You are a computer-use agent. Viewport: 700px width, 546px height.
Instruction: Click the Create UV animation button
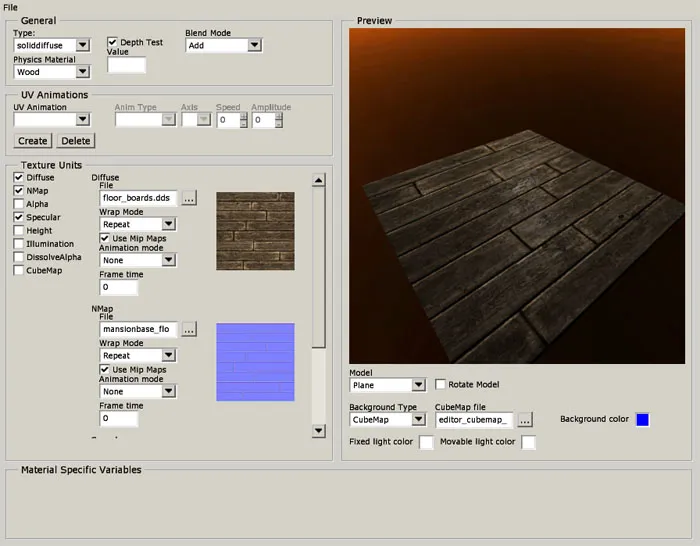pos(33,141)
